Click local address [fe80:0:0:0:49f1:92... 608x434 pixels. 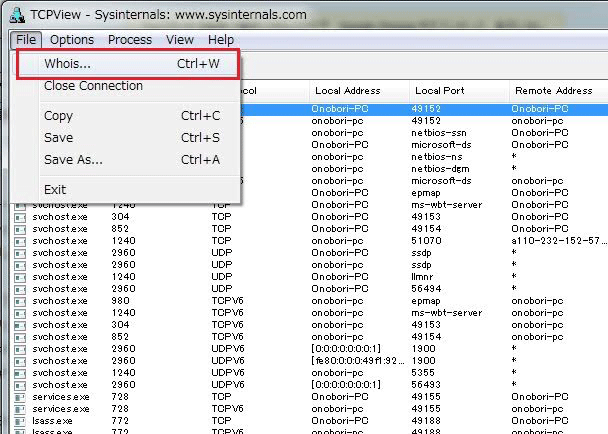[358, 361]
